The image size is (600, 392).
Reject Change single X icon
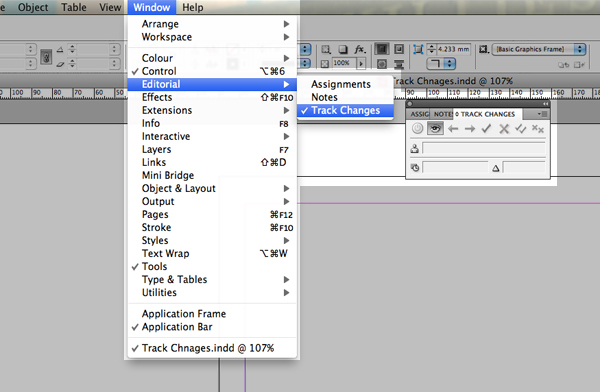504,129
